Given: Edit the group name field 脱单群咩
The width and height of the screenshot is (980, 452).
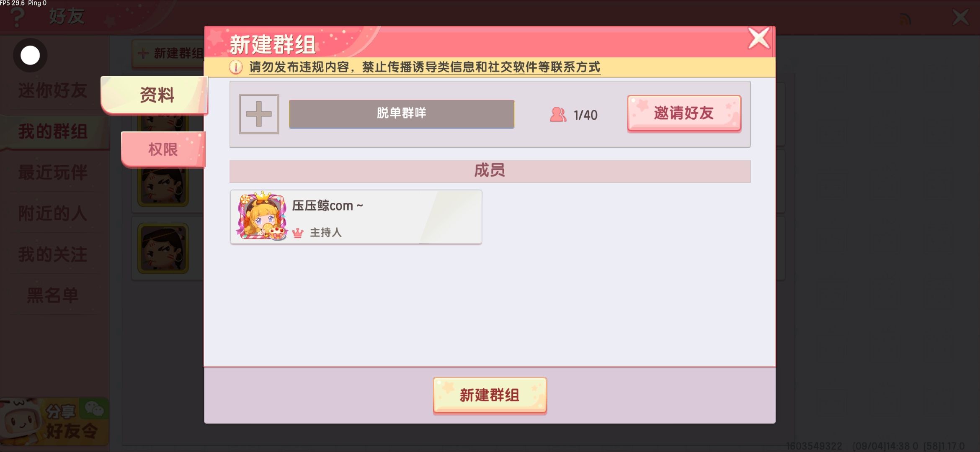Looking at the screenshot, I should (402, 114).
